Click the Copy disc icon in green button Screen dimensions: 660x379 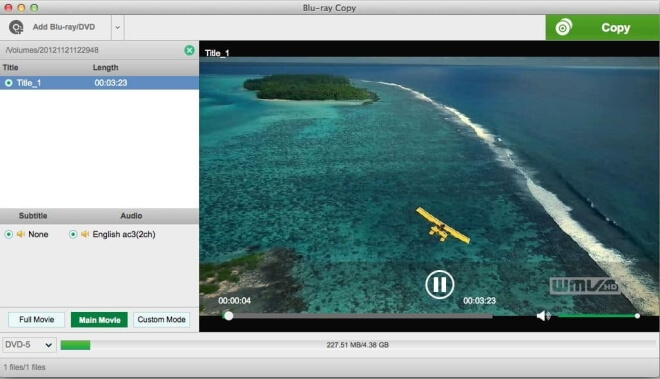(x=564, y=27)
